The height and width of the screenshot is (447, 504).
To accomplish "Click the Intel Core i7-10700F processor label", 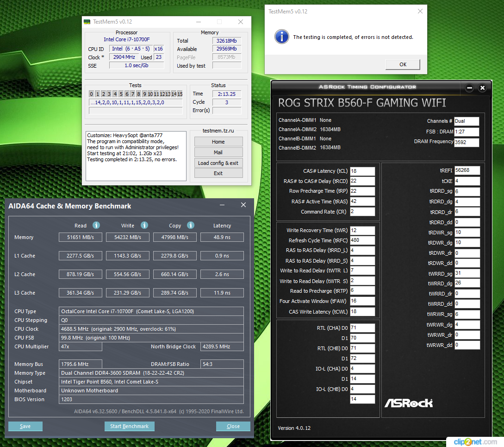I will pos(127,39).
